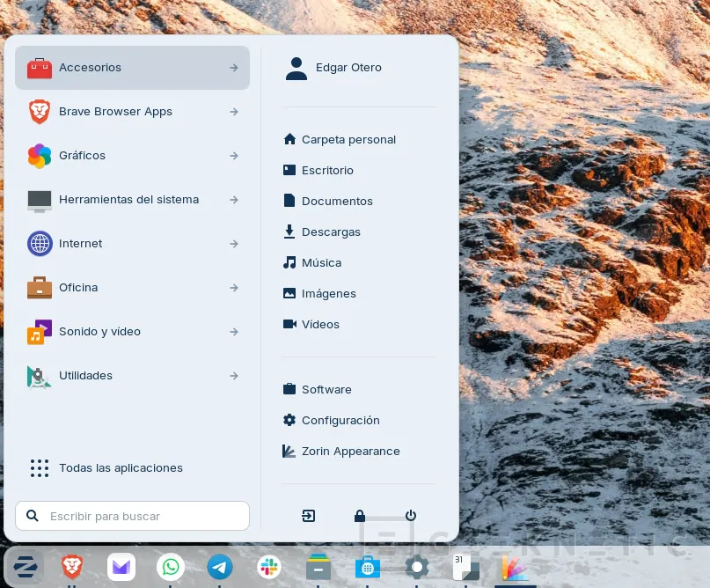Open the search field to type a query
Viewport: 710px width, 588px height.
point(132,516)
